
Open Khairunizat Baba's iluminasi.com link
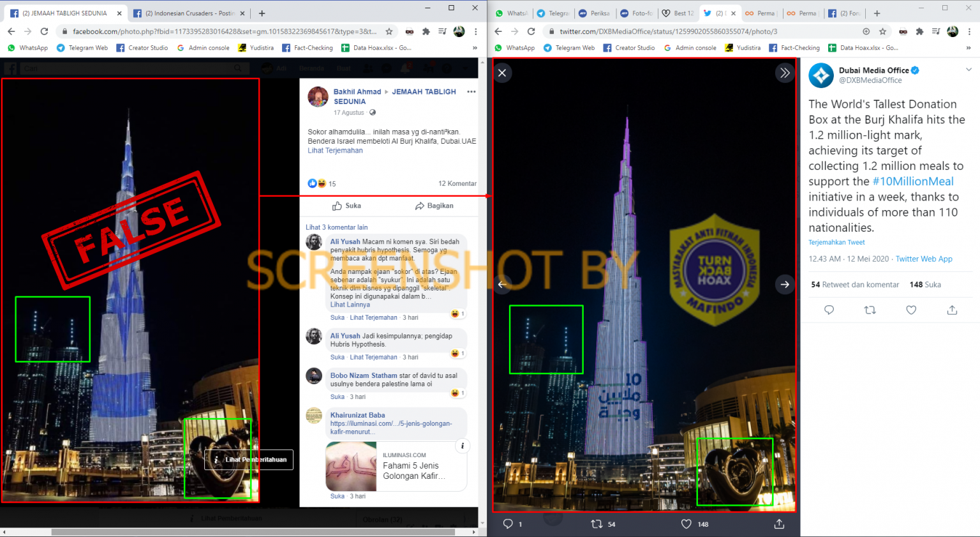pyautogui.click(x=391, y=428)
